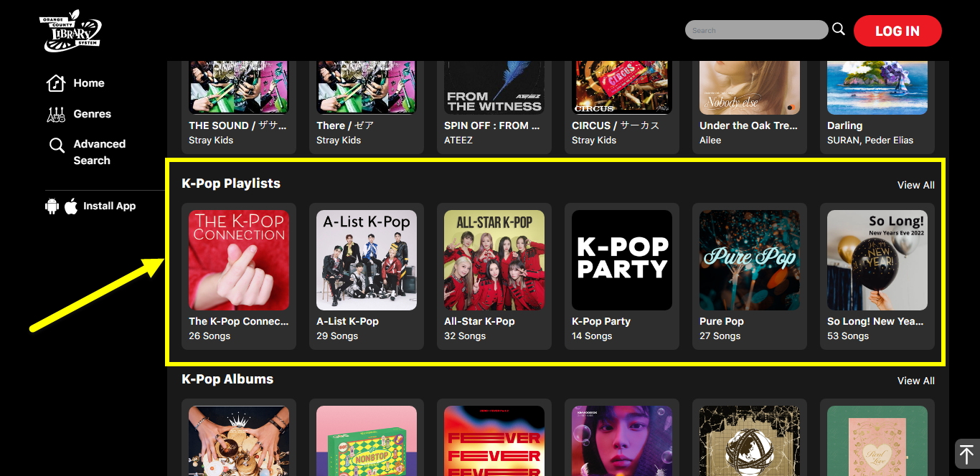Click inside the Search text field
The image size is (980, 476).
[x=756, y=30]
